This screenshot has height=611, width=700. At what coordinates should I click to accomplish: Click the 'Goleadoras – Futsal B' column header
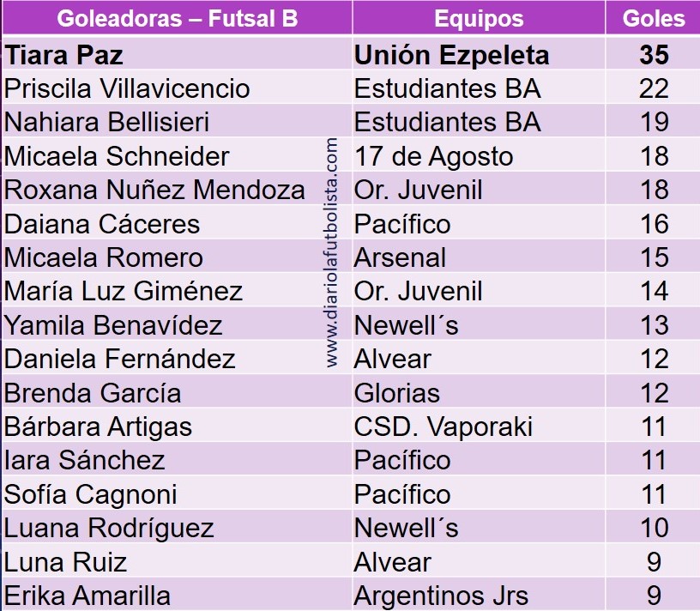point(176,18)
